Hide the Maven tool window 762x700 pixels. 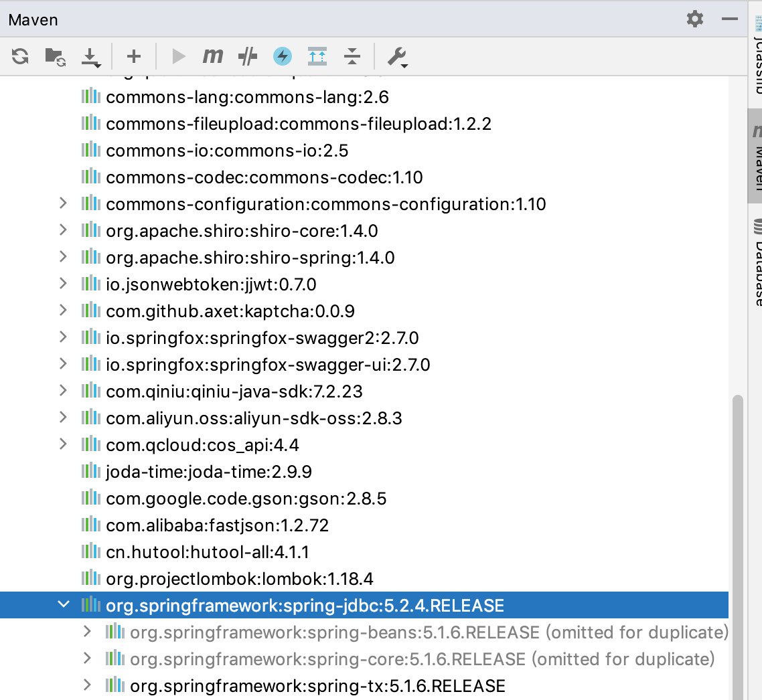coord(729,19)
